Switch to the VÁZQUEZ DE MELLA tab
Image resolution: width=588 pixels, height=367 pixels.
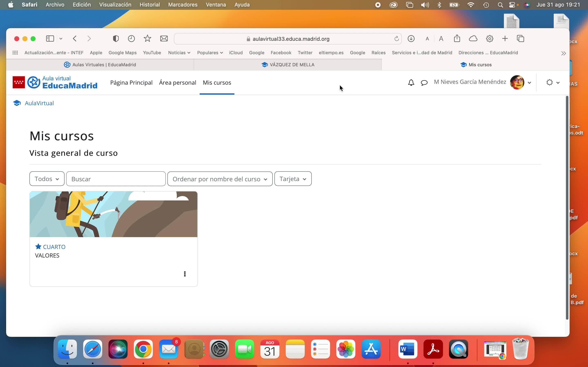(x=288, y=65)
